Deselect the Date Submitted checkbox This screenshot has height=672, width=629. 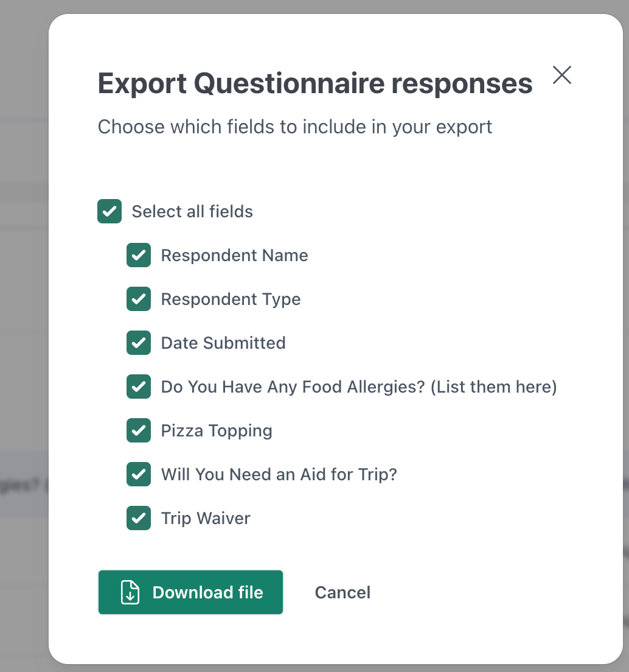pos(138,343)
